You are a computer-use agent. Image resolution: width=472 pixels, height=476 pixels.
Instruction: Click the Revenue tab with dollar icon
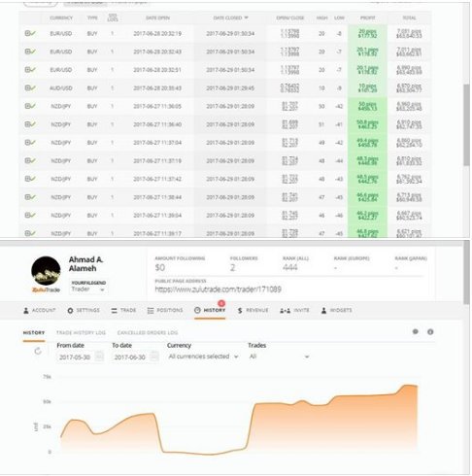[253, 310]
